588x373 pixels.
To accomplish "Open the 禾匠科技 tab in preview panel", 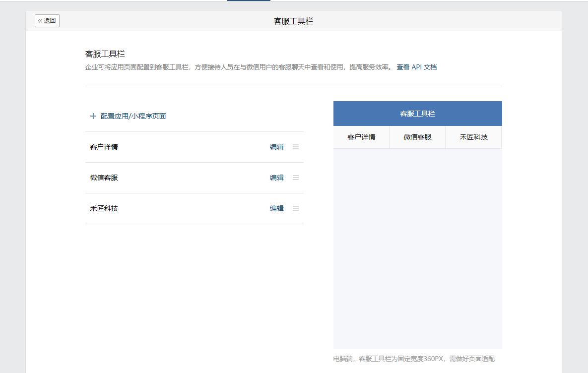I will [473, 137].
